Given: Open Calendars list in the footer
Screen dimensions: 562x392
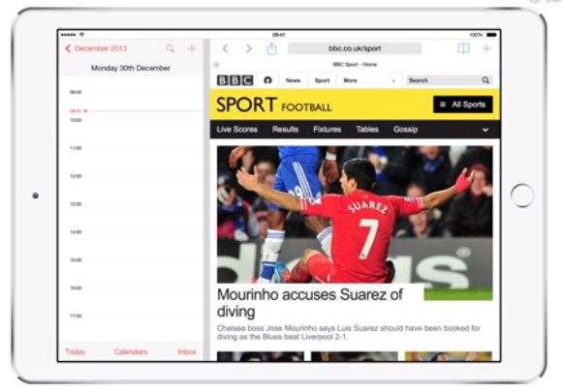Looking at the screenshot, I should (131, 351).
